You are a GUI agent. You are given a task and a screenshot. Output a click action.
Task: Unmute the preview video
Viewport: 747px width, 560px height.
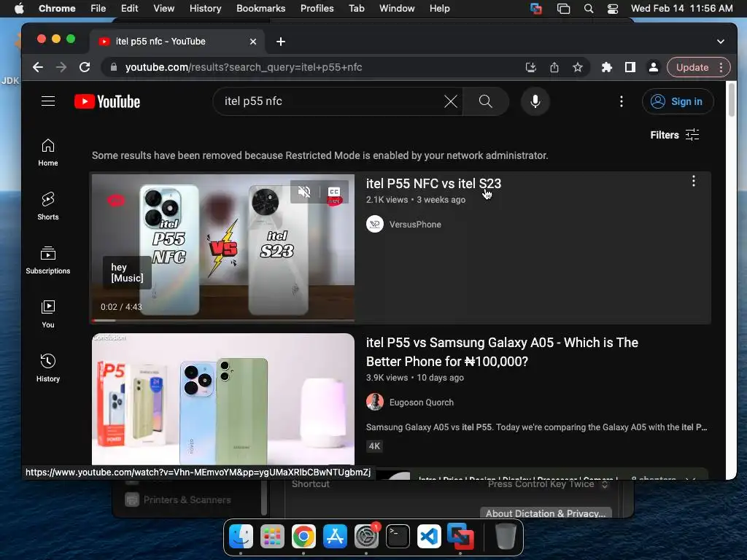tap(304, 192)
